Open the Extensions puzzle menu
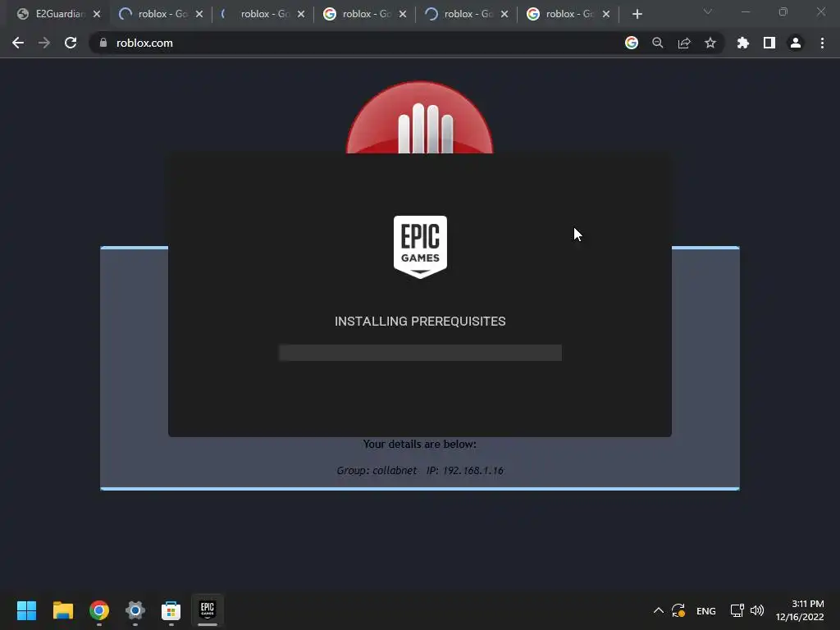The height and width of the screenshot is (630, 840). [x=743, y=43]
